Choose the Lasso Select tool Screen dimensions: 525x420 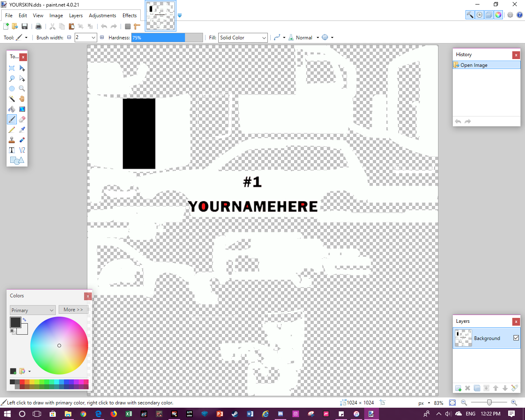(x=12, y=78)
